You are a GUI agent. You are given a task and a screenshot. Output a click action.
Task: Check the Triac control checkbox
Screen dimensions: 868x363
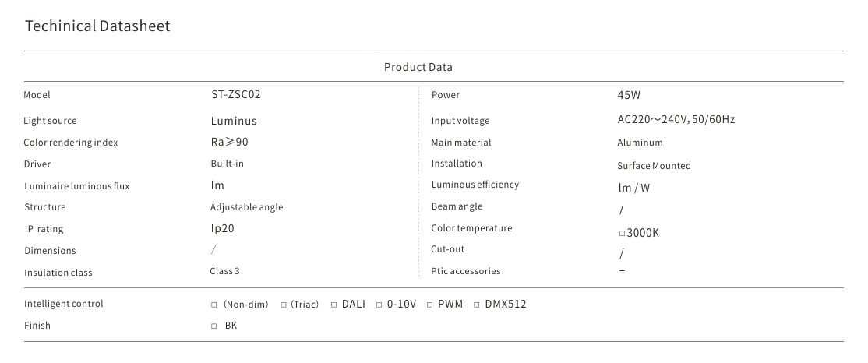(284, 305)
